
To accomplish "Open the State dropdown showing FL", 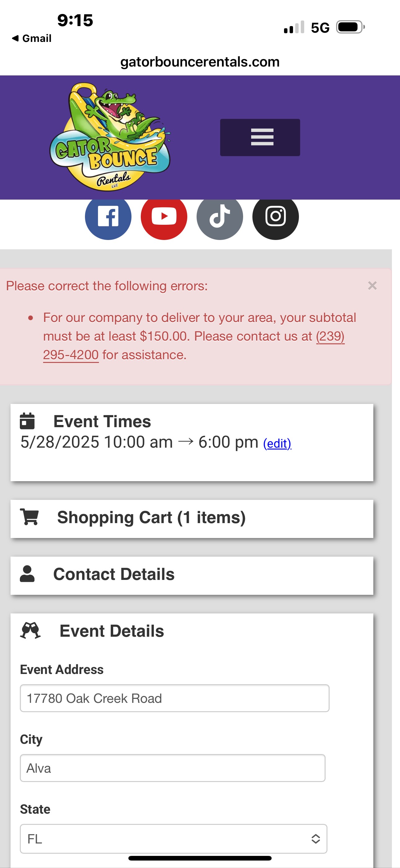I will coord(173,839).
